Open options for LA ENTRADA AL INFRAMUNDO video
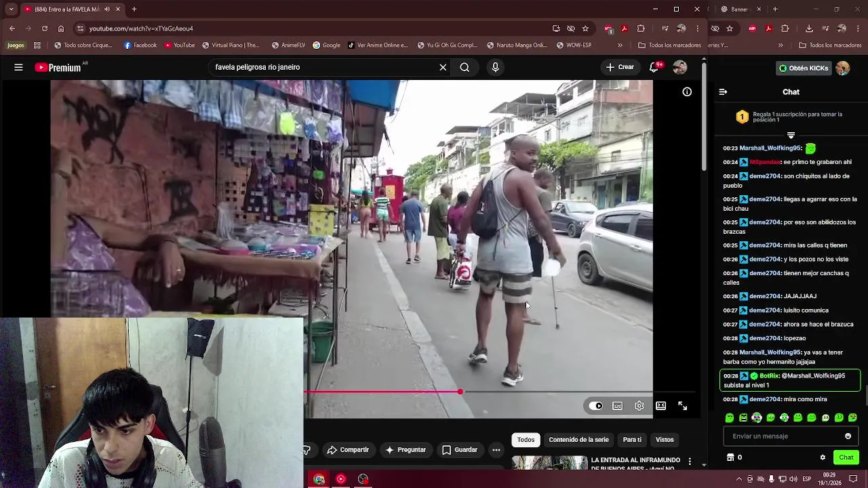868x488 pixels. click(690, 462)
